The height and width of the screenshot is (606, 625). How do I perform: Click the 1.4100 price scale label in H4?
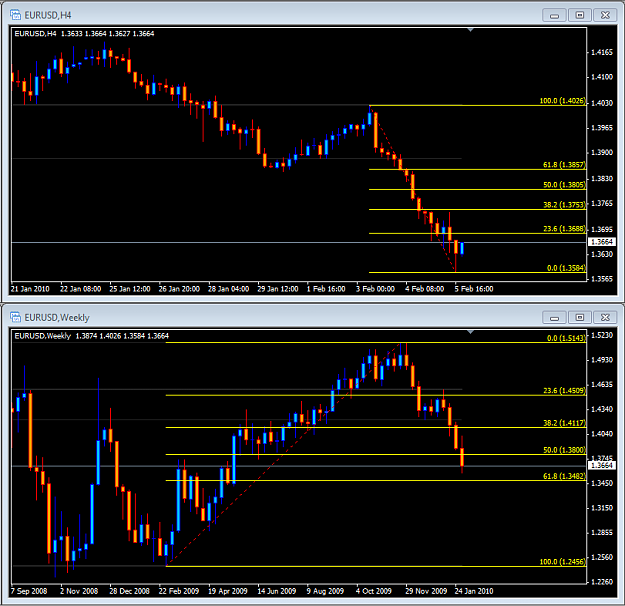click(602, 77)
